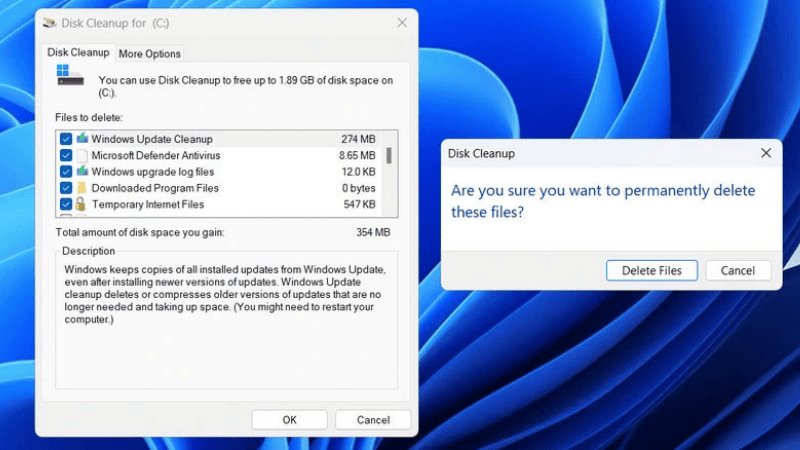The height and width of the screenshot is (450, 800).
Task: Click the Downloaded Program Files folder icon
Action: point(82,188)
